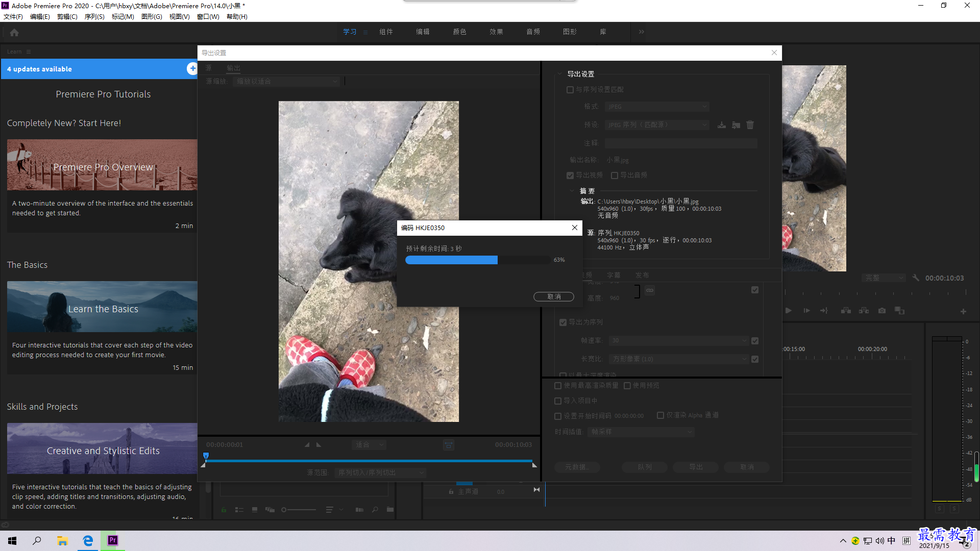Screen dimensions: 980x551
Task: Open the Home screen icon
Action: tap(14, 33)
